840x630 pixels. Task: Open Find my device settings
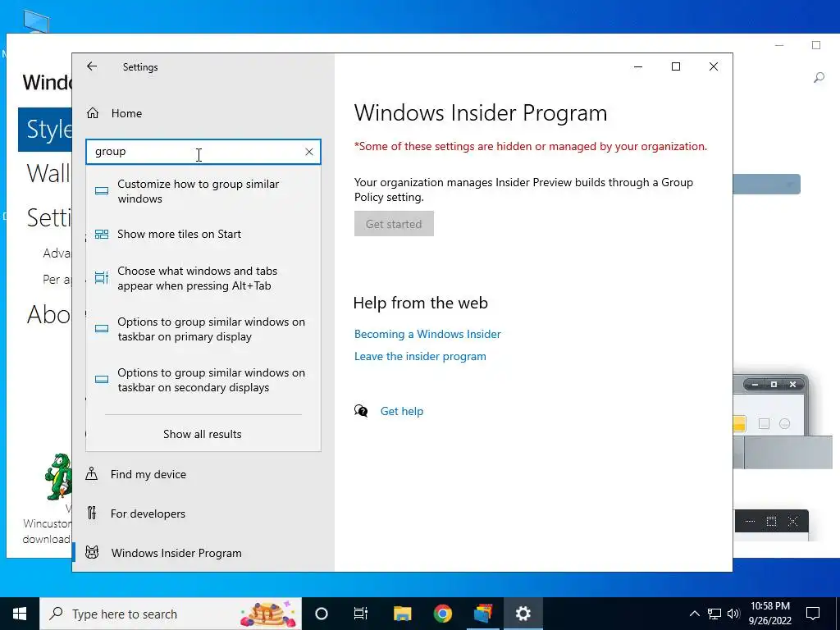tap(148, 474)
